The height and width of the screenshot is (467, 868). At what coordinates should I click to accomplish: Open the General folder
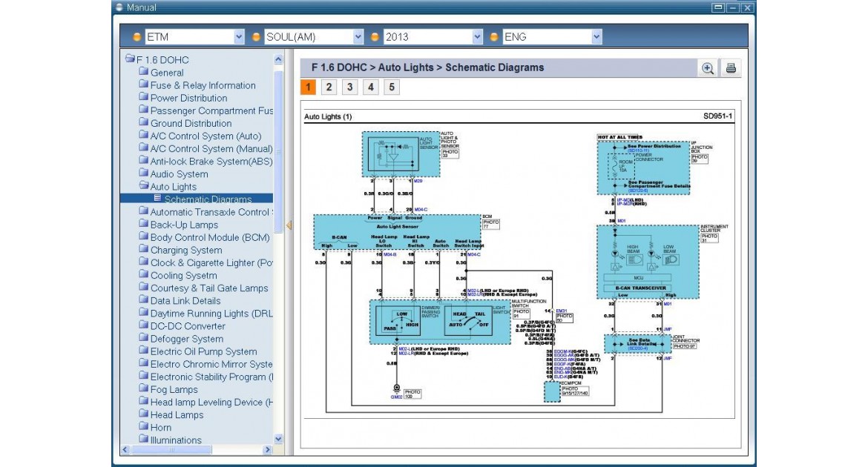click(x=161, y=73)
